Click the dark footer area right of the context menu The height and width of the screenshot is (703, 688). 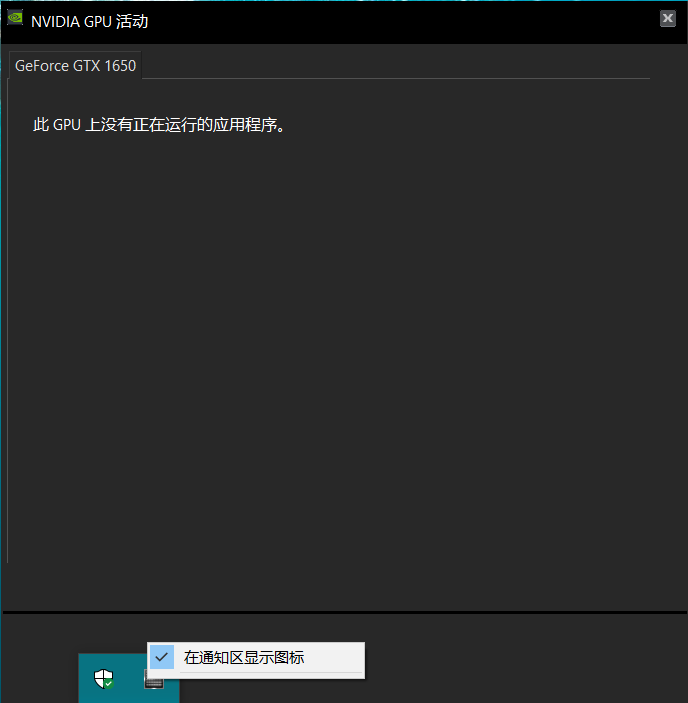(x=520, y=658)
